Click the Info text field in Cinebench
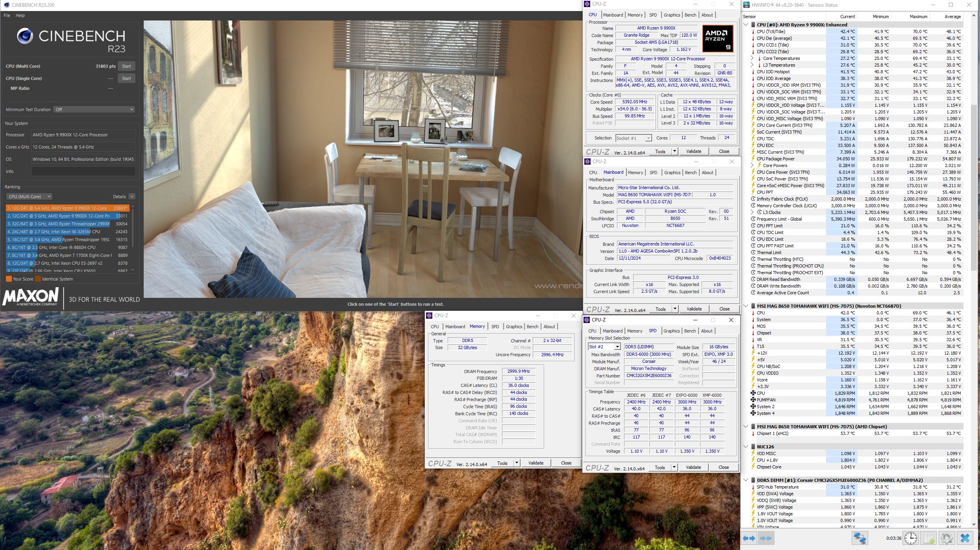The height and width of the screenshot is (550, 980). click(83, 171)
